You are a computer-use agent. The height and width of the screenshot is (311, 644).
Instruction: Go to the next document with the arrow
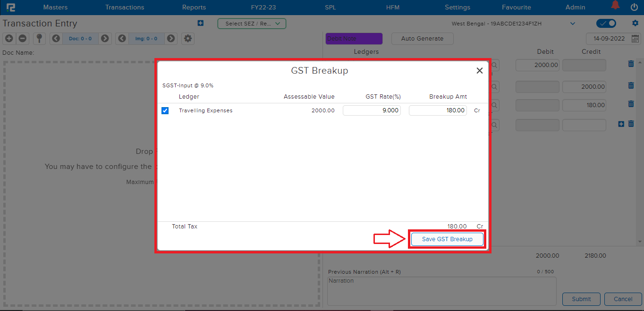(105, 39)
